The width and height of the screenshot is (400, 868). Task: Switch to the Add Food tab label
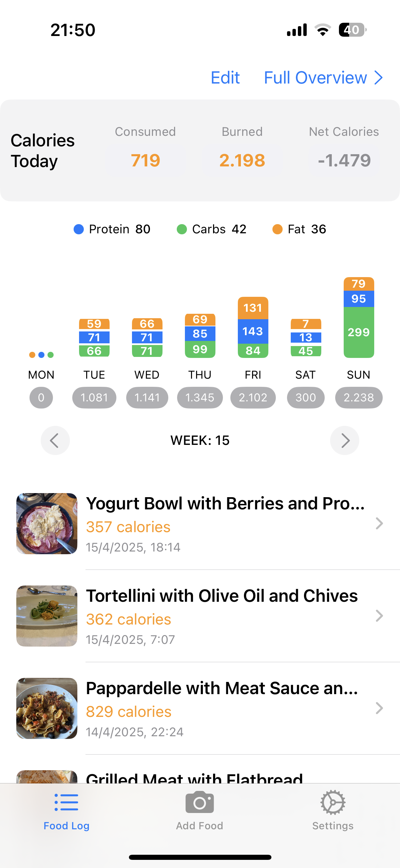[x=199, y=826]
